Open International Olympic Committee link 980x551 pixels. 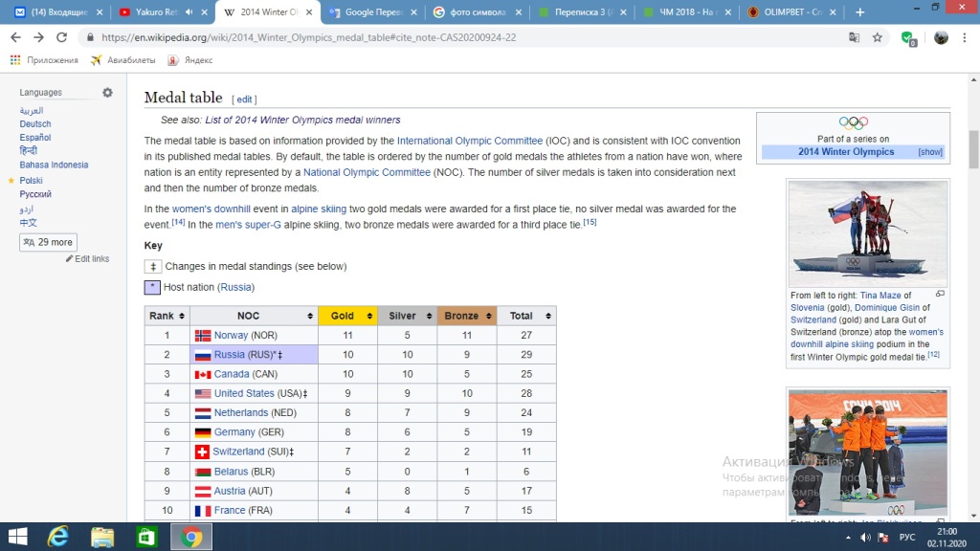[x=469, y=142]
